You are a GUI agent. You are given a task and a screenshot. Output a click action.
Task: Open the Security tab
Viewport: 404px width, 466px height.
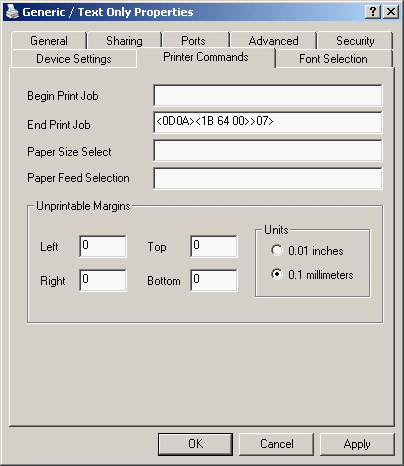coord(355,41)
